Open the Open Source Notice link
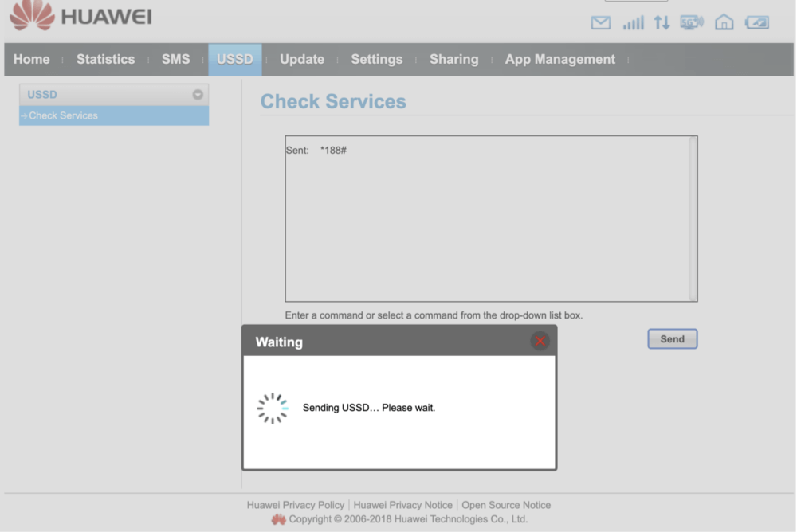Screen dimensions: 797x532 click(x=506, y=505)
